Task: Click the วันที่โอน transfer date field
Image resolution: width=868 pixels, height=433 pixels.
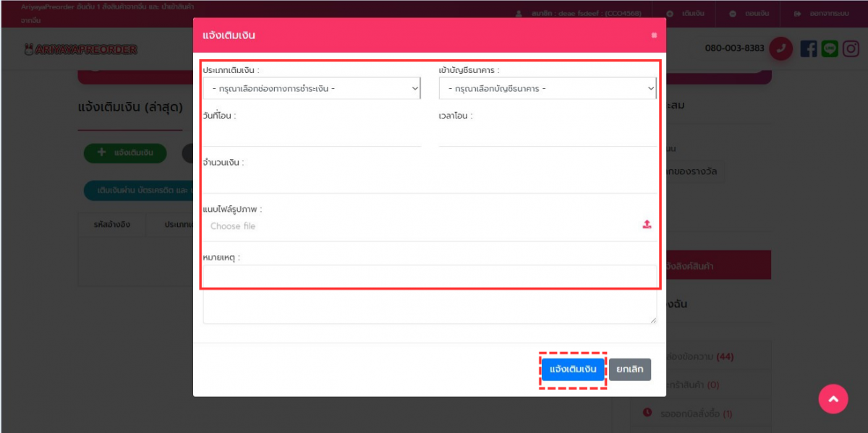Action: pyautogui.click(x=312, y=135)
